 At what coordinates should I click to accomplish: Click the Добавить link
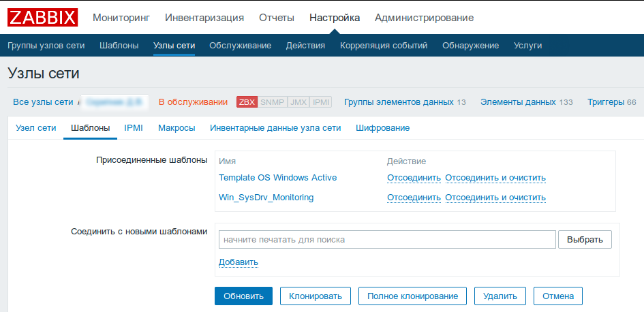[239, 262]
